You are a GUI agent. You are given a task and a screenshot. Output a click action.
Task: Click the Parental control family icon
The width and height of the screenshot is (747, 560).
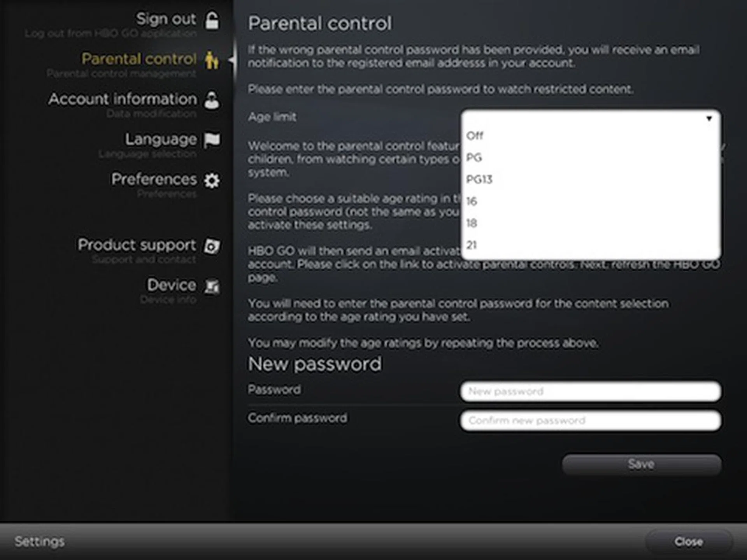point(212,60)
